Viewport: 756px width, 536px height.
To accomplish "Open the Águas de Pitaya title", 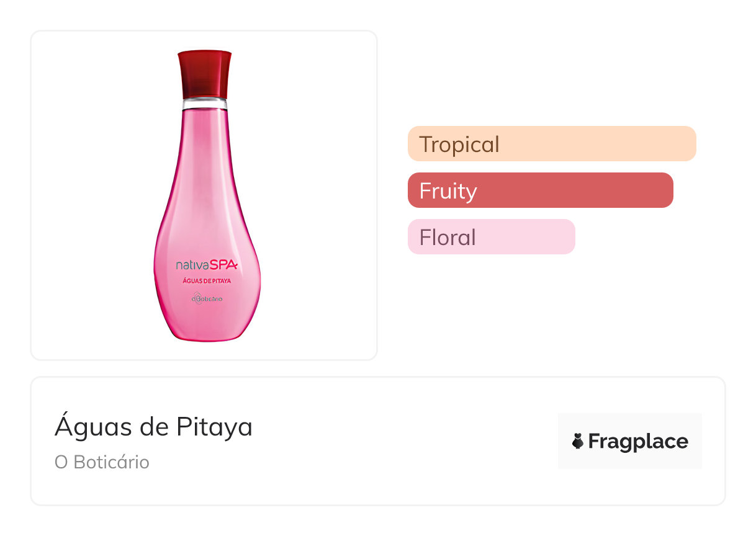I will tap(153, 427).
